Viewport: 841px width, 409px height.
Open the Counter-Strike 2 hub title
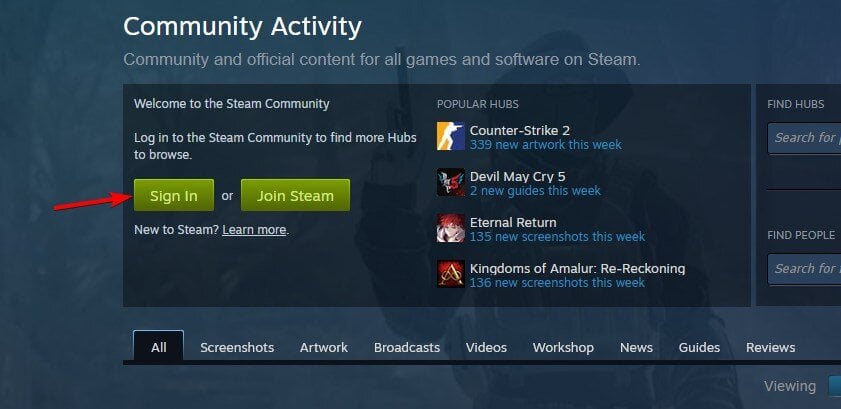click(520, 130)
